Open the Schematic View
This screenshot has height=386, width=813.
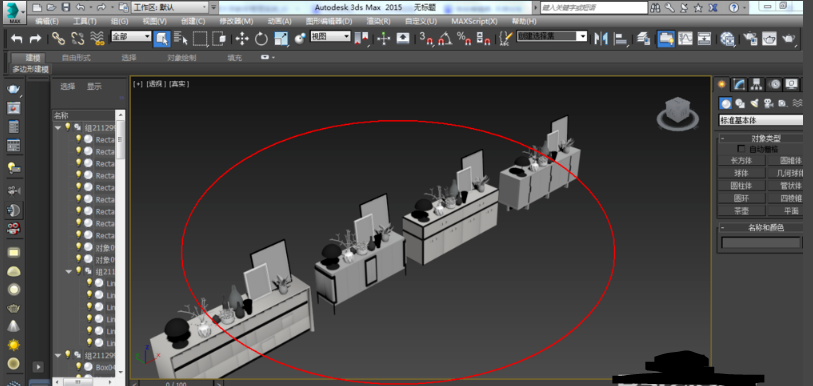pos(704,38)
